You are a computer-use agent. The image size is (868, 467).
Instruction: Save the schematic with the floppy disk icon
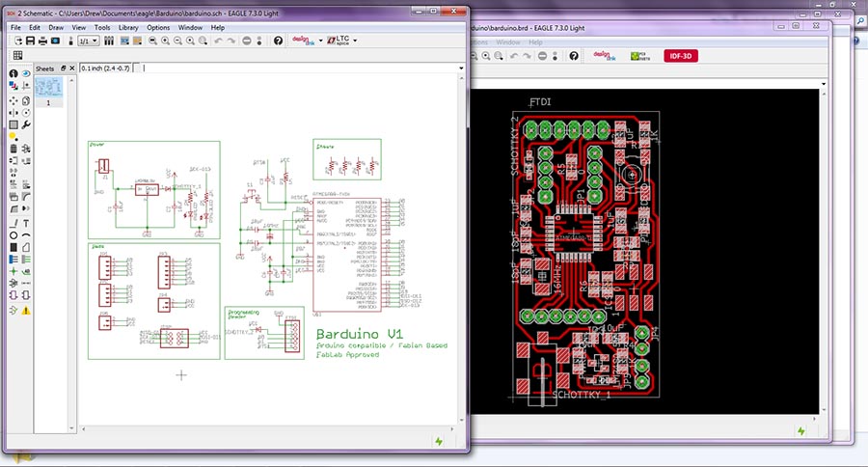tap(31, 41)
